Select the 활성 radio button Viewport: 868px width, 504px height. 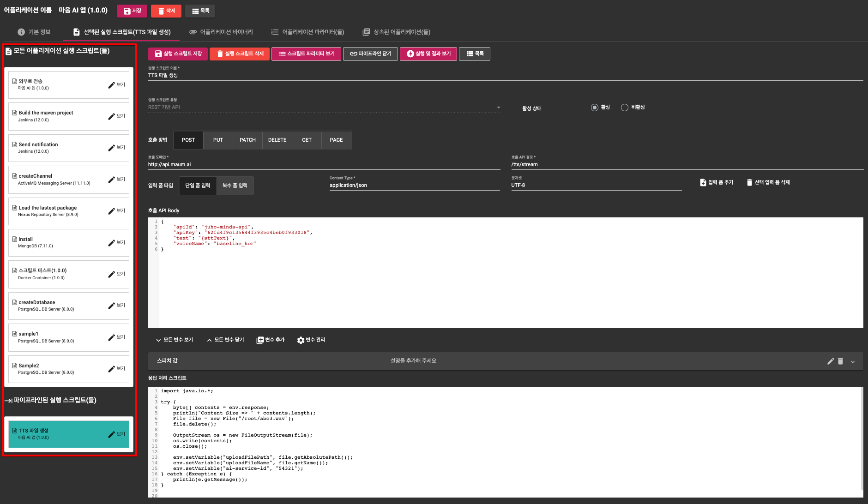pyautogui.click(x=595, y=108)
